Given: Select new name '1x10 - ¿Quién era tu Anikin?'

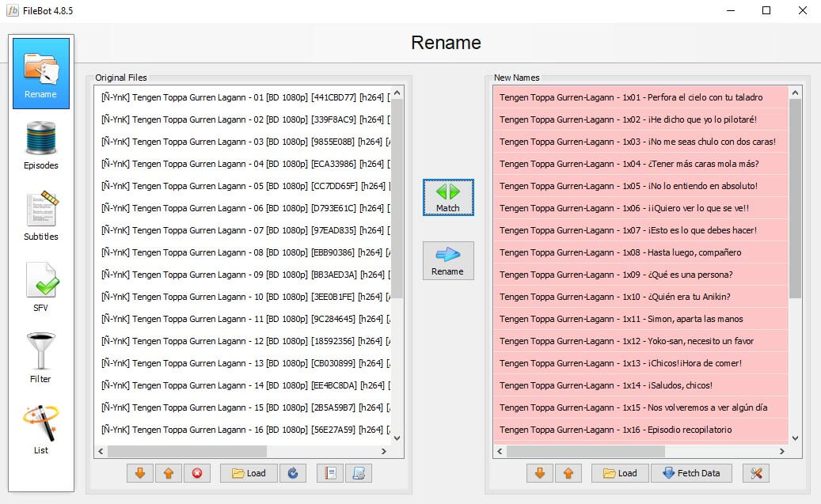Looking at the screenshot, I should pyautogui.click(x=640, y=297).
